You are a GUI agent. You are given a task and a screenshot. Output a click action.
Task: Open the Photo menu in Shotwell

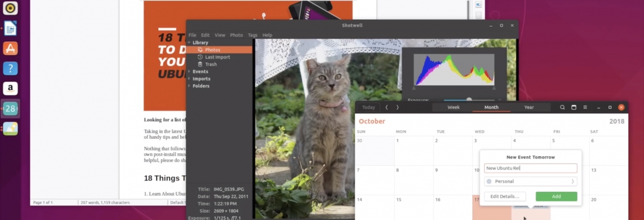(x=236, y=36)
